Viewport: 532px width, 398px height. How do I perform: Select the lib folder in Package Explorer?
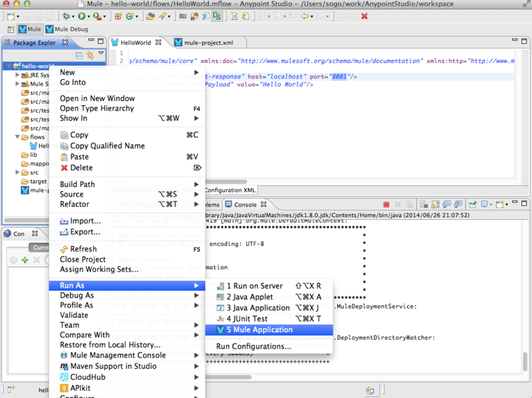coord(29,155)
